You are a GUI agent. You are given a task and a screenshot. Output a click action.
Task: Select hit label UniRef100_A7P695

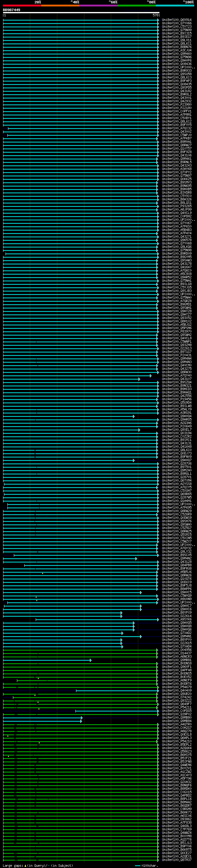click(177, 507)
